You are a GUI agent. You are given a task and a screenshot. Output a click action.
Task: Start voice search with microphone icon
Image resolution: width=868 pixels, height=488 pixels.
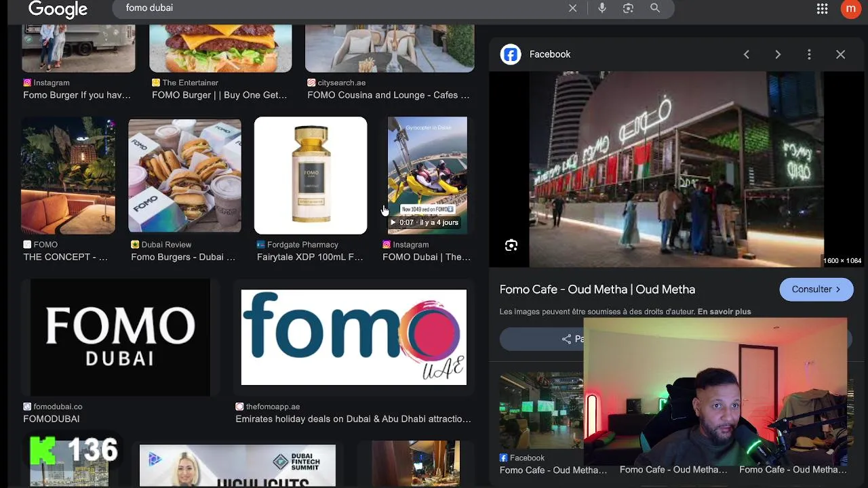601,8
